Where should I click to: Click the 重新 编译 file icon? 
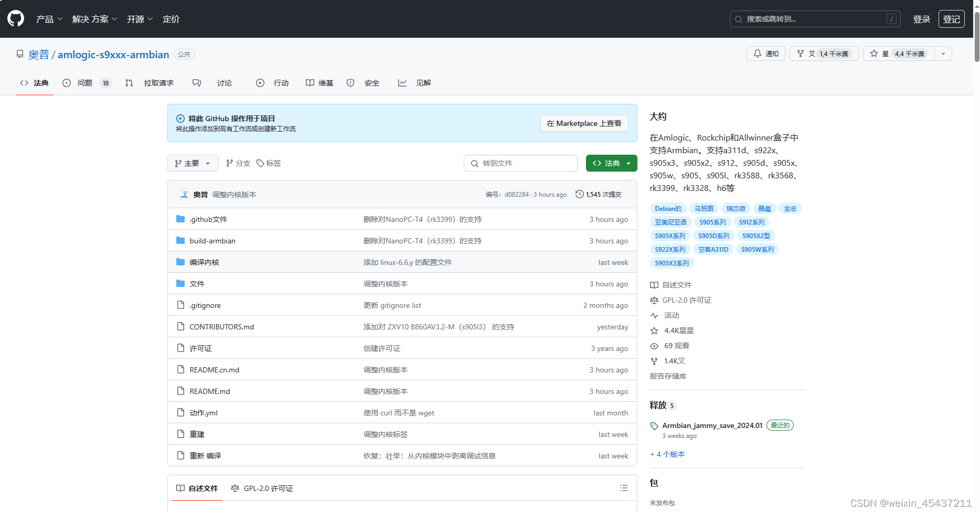click(x=181, y=455)
